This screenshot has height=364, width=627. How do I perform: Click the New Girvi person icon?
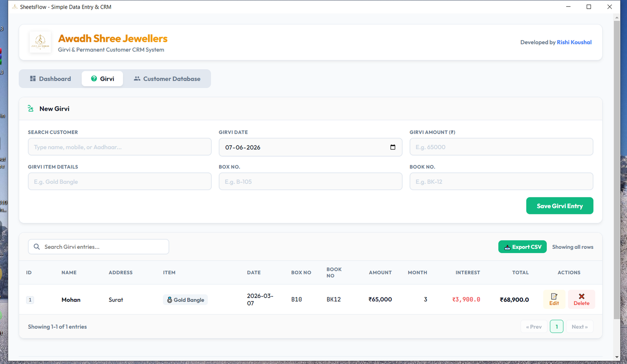[31, 109]
